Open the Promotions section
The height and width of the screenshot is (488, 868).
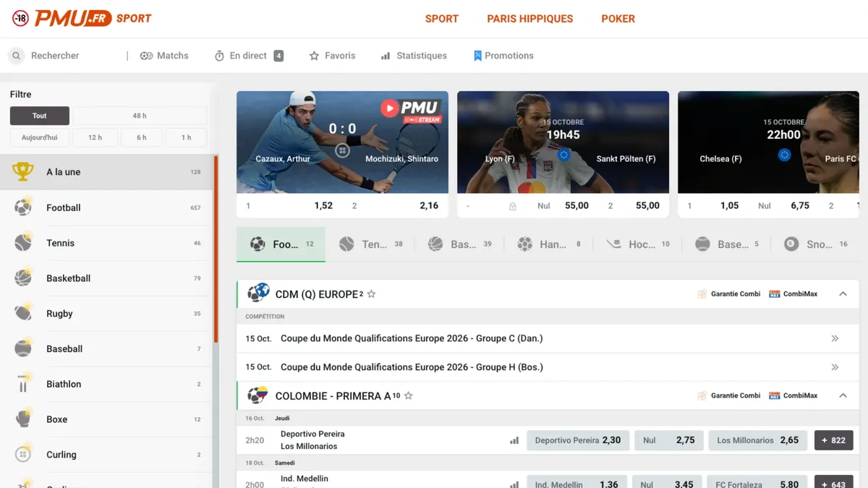click(x=503, y=56)
